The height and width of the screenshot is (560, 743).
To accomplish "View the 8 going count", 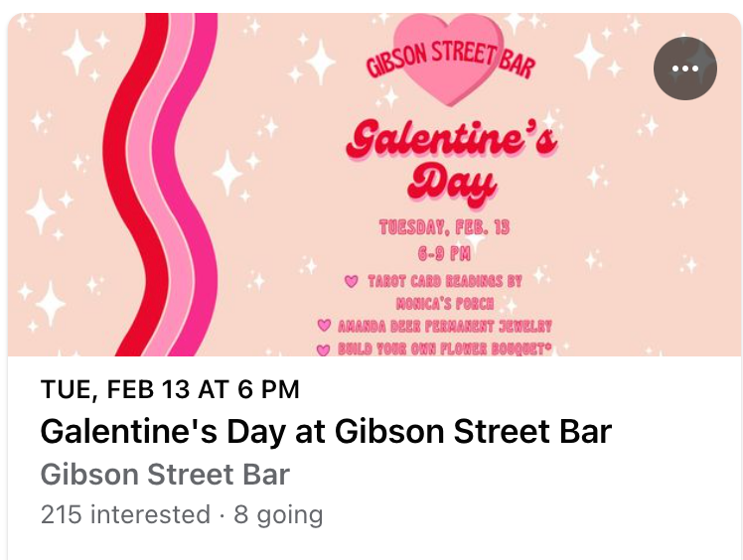I will [278, 515].
